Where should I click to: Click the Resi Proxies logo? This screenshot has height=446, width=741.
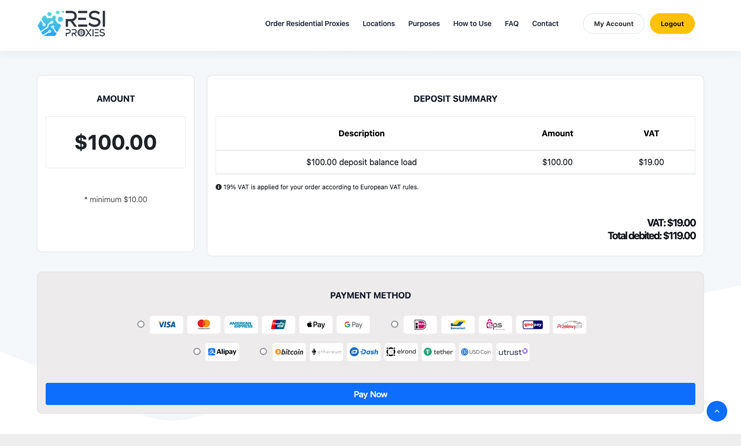pos(71,23)
